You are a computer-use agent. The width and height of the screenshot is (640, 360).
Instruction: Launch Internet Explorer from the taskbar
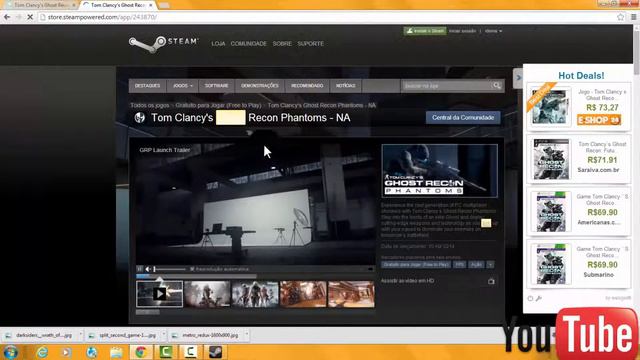click(42, 352)
